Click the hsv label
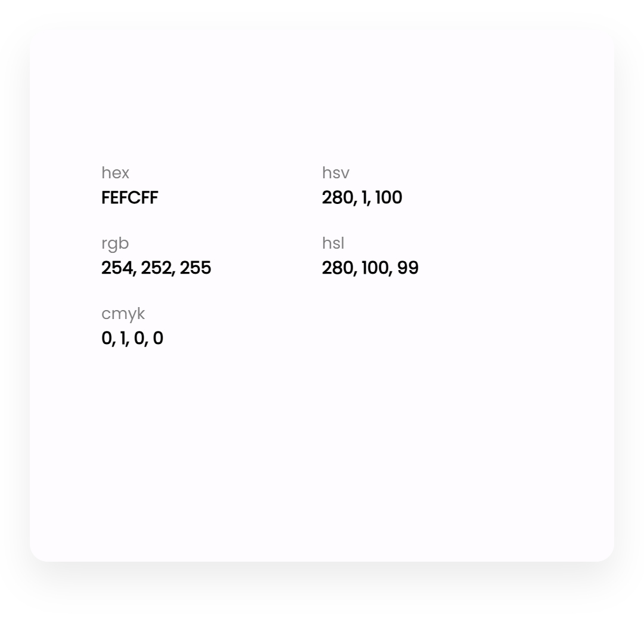Image resolution: width=644 pixels, height=644 pixels. 336,173
